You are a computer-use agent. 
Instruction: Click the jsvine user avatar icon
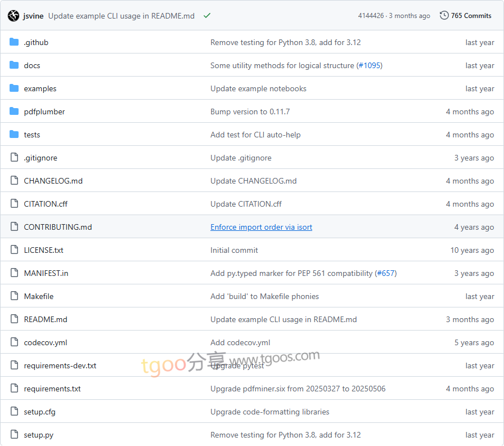13,16
